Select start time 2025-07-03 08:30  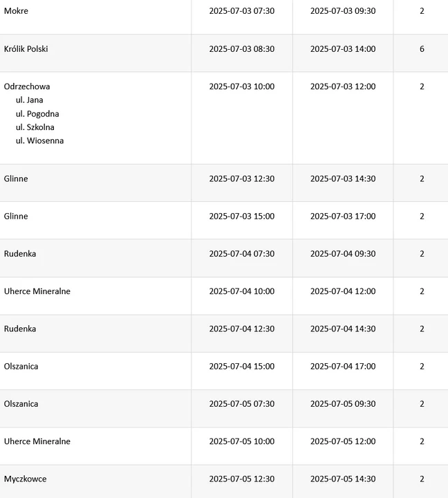241,49
